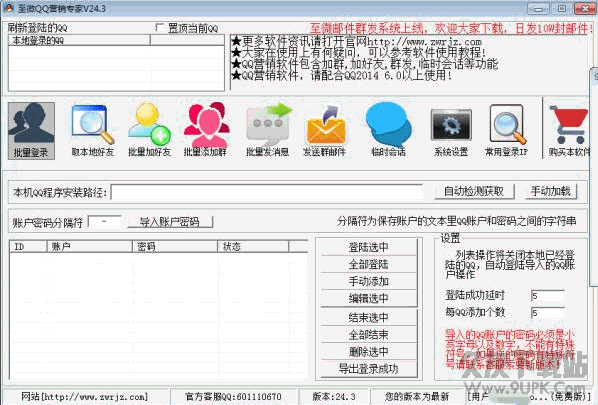Viewport: 598px width, 405px height.
Task: Click the 您的版本为最新 status entry
Action: (417, 397)
